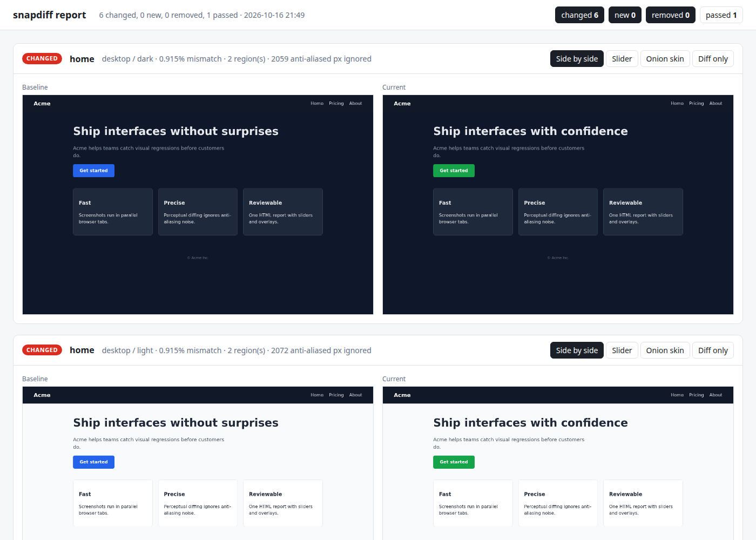Click the green Get started button in dark current
The image size is (756, 540).
454,171
